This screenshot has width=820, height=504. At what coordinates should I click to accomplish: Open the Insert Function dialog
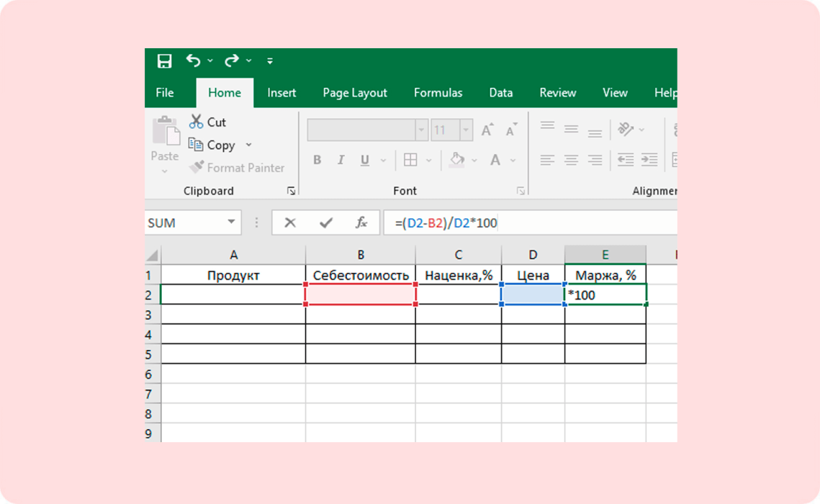click(x=361, y=223)
